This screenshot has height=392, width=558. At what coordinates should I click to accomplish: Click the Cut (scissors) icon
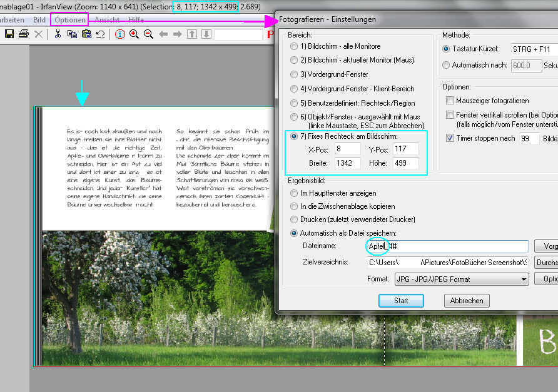click(x=58, y=34)
